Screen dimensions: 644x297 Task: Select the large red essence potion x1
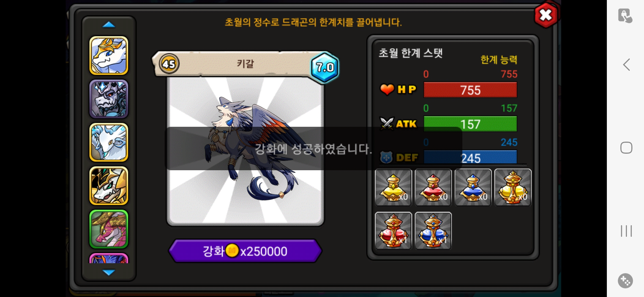(393, 230)
